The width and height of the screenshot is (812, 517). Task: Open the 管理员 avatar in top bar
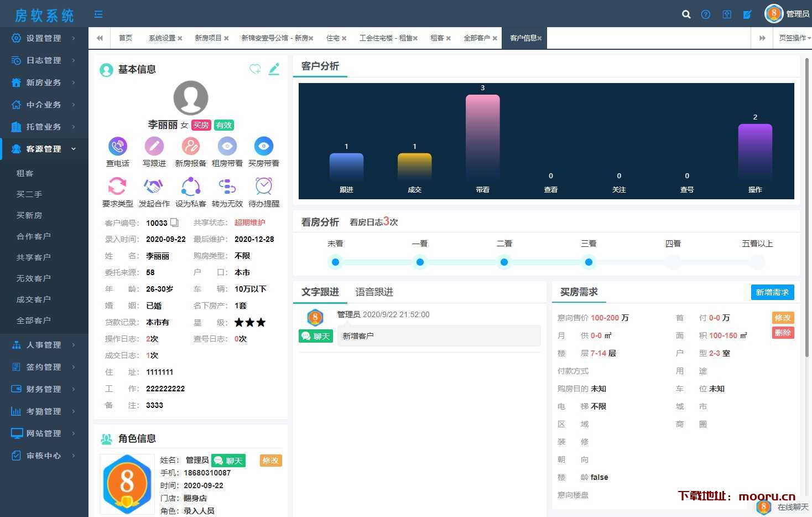point(774,14)
